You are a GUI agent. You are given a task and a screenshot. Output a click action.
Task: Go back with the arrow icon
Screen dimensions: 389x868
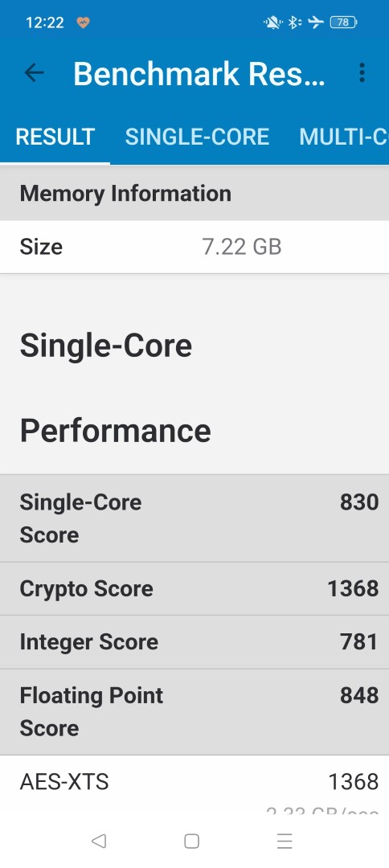click(34, 72)
